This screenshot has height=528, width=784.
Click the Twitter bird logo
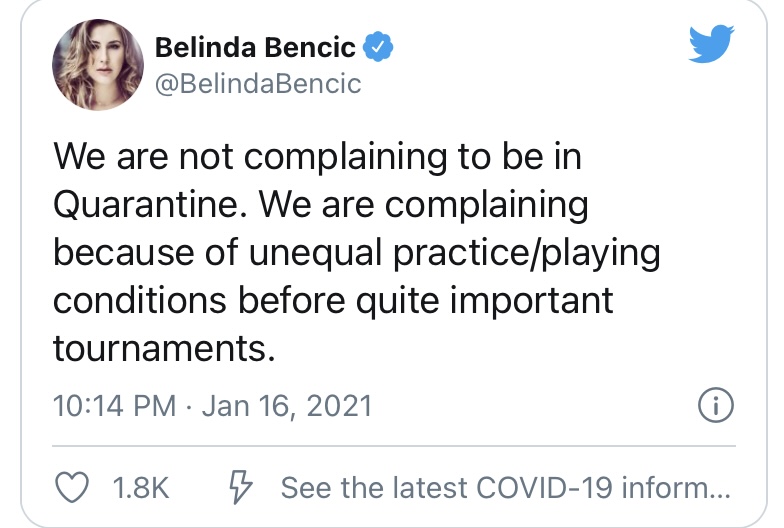pos(712,45)
